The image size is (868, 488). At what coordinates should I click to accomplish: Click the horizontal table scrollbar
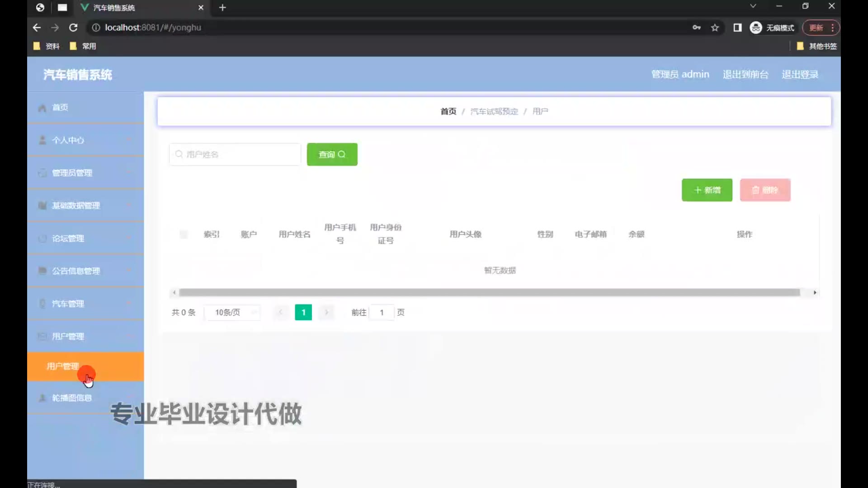489,293
